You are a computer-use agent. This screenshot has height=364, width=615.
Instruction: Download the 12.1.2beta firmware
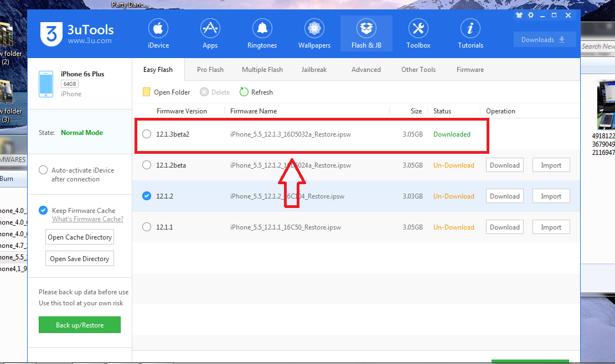[504, 165]
